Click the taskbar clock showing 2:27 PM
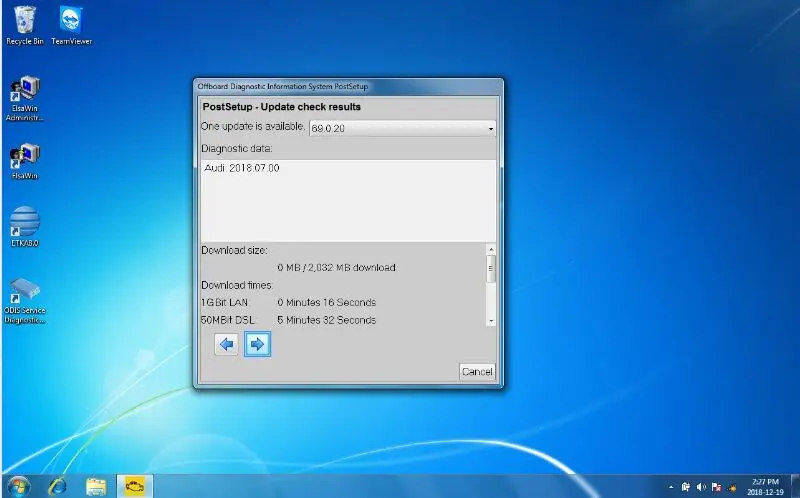The width and height of the screenshot is (800, 498). (765, 487)
